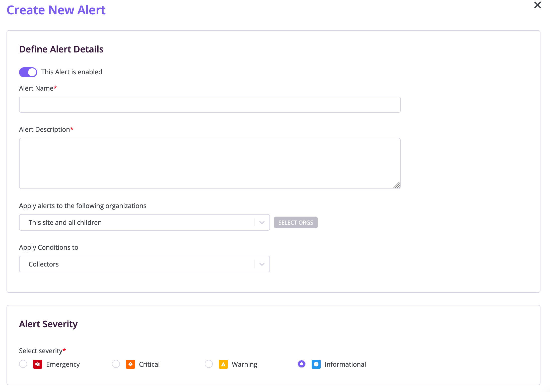Select the Critical severity radio button
Viewport: 550px width, 392px height.
click(x=116, y=364)
